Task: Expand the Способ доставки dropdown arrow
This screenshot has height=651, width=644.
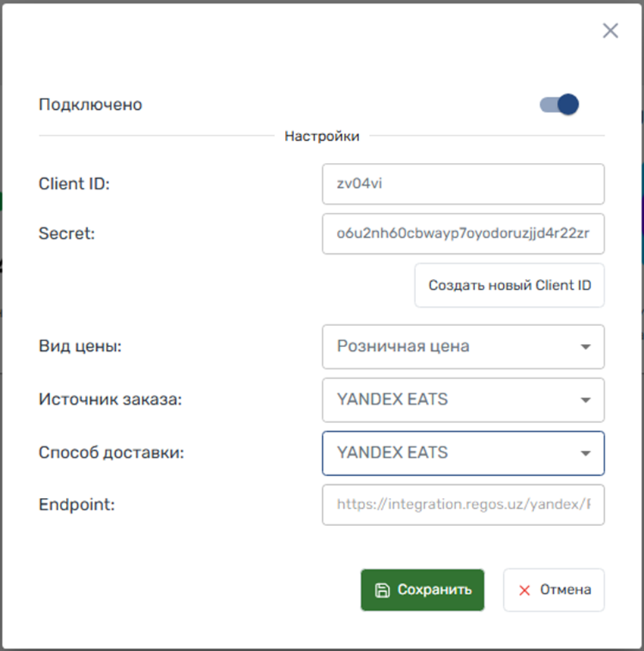Action: point(585,453)
